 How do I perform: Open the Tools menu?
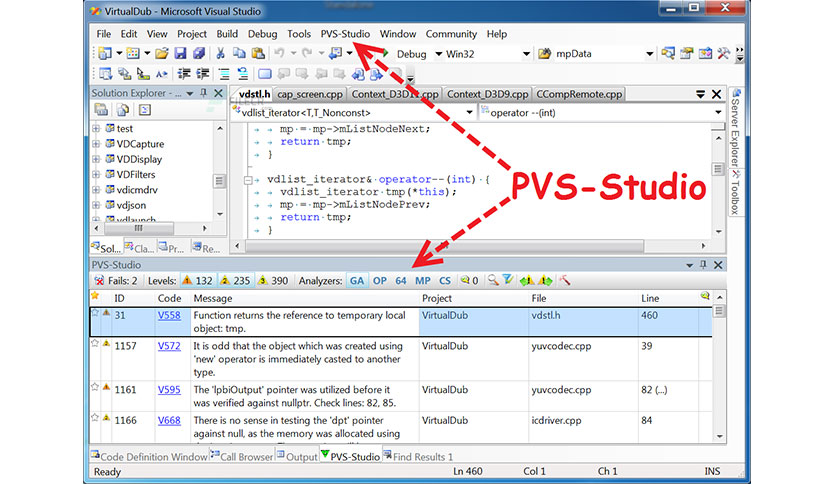[299, 34]
